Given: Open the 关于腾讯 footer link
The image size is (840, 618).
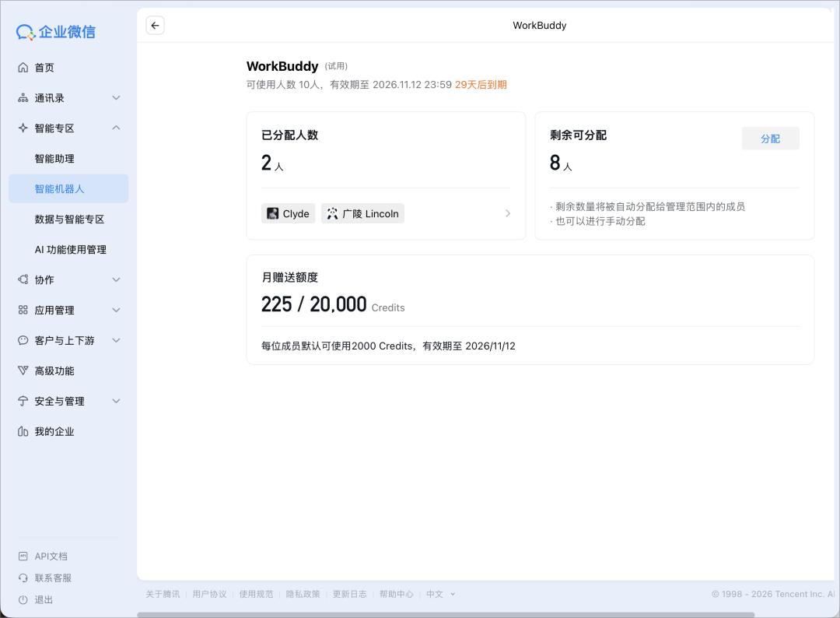Looking at the screenshot, I should coord(163,595).
